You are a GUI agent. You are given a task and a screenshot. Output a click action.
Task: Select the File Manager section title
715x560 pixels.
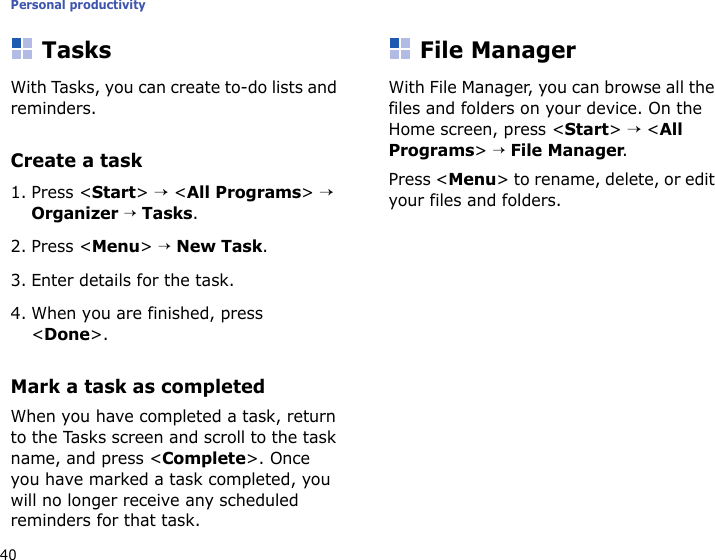(x=498, y=50)
